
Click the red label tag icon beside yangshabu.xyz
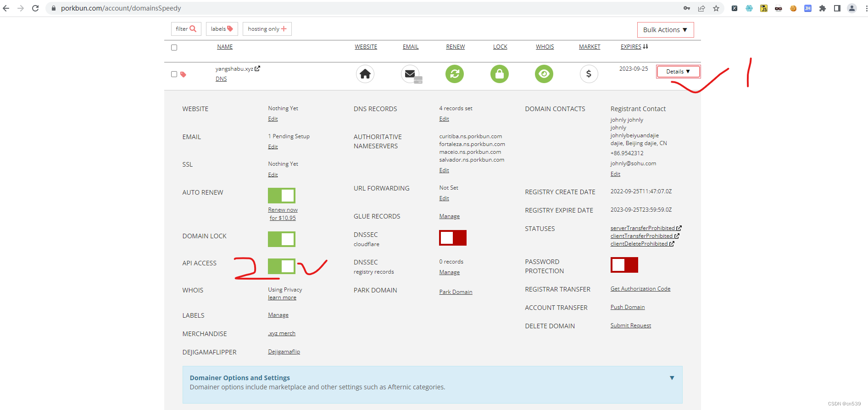click(x=184, y=74)
